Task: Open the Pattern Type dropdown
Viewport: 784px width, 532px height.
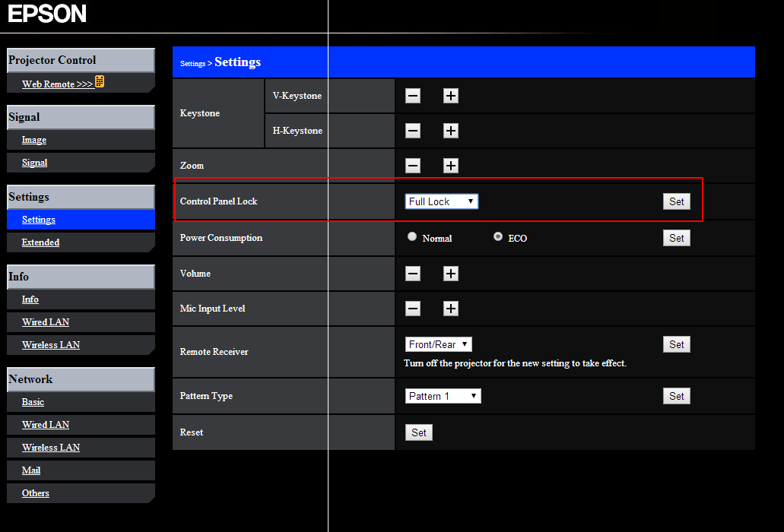Action: pos(443,395)
